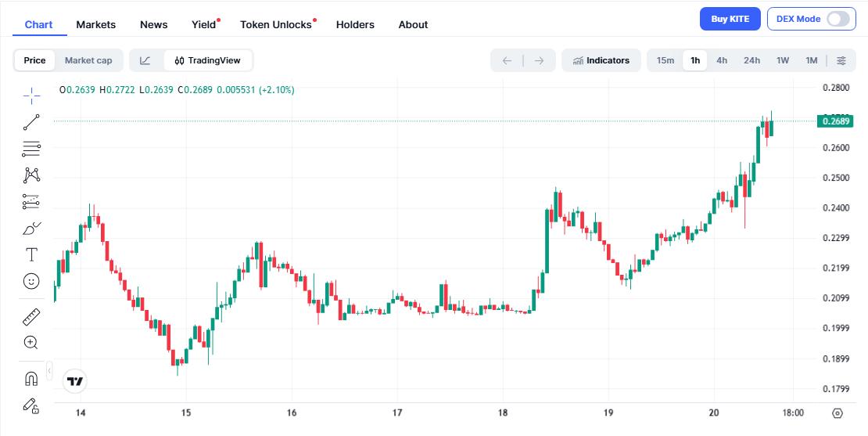Viewport: 868px width, 436px height.
Task: Select the ruler measure tool
Action: pos(31,317)
